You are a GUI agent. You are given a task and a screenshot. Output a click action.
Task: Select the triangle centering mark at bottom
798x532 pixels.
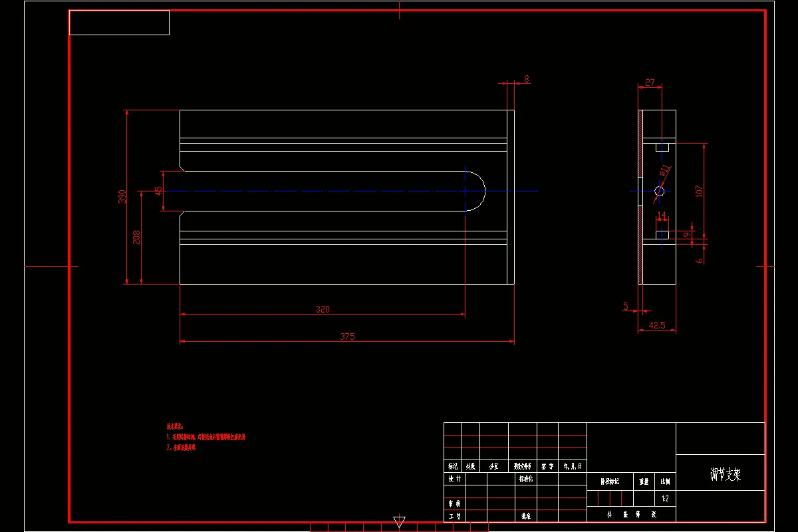399,521
